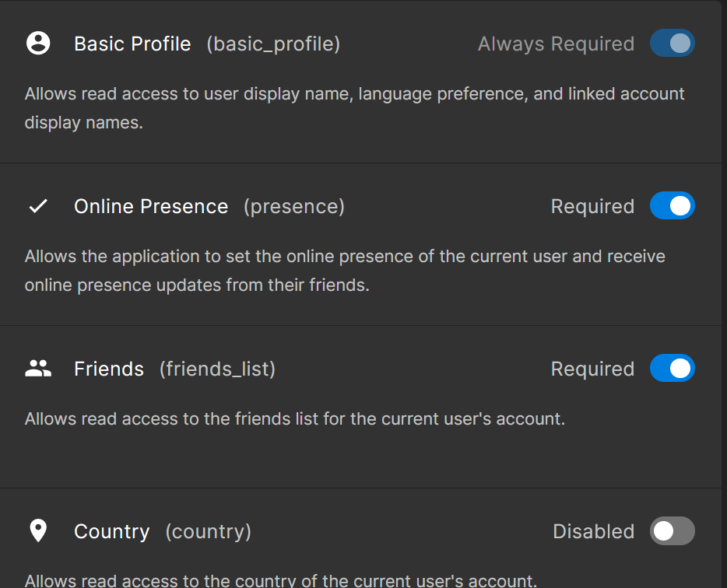The width and height of the screenshot is (727, 588).
Task: Turn off the Friends permission toggle
Action: click(672, 369)
